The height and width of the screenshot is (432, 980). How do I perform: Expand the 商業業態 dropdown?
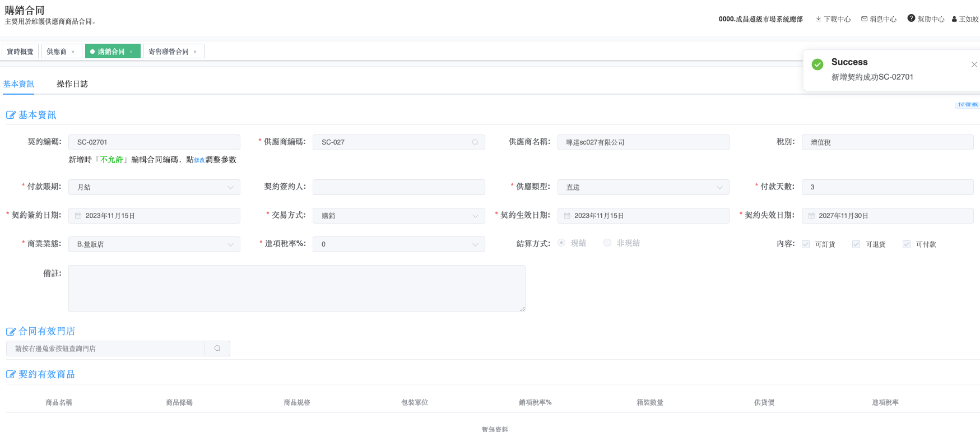tap(230, 244)
